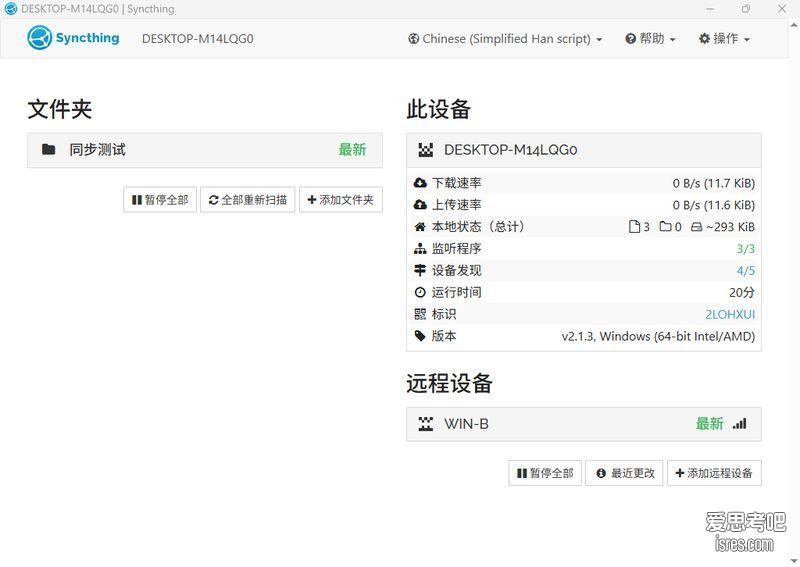
Task: Click the 最新 status of WIN-B device
Action: [709, 424]
